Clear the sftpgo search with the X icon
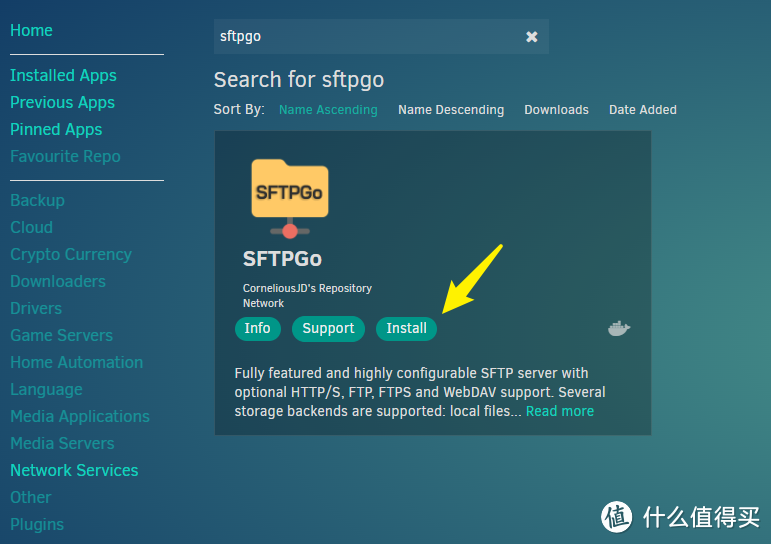Viewport: 771px width, 544px height. coord(532,36)
